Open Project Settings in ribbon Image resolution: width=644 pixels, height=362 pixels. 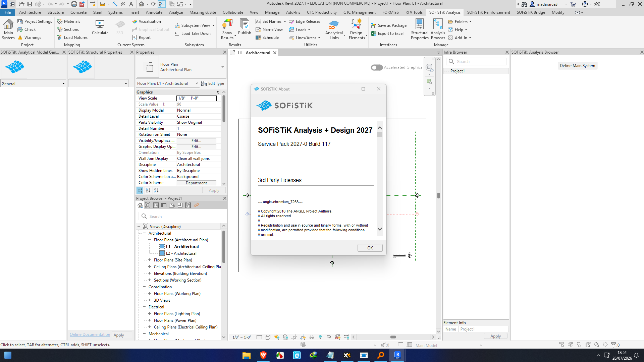pos(35,21)
